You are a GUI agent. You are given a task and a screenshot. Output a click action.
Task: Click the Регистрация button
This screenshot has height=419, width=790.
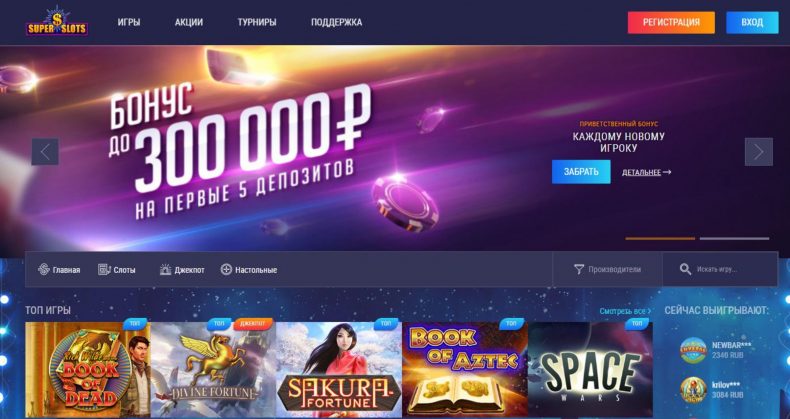[671, 23]
